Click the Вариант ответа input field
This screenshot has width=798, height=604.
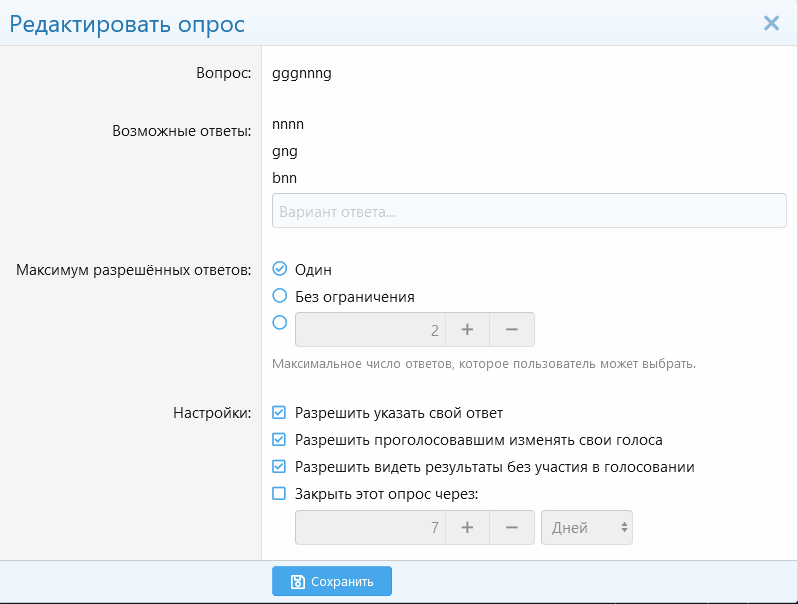point(529,211)
